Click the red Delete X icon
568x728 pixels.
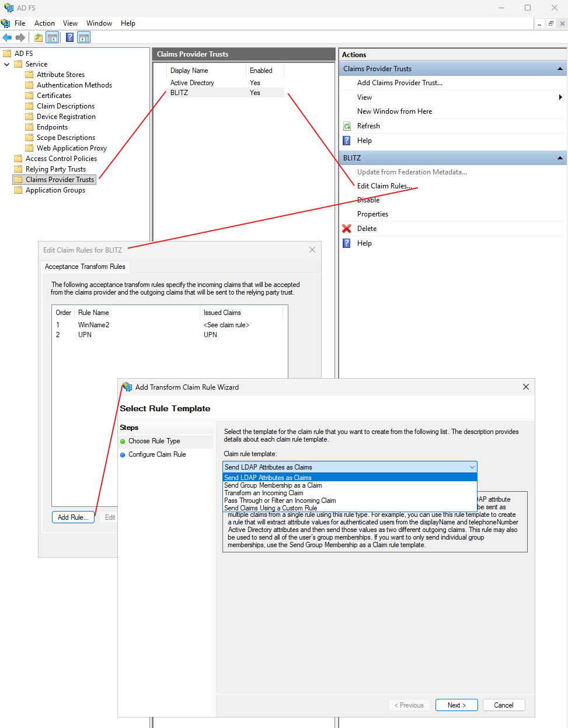point(347,229)
